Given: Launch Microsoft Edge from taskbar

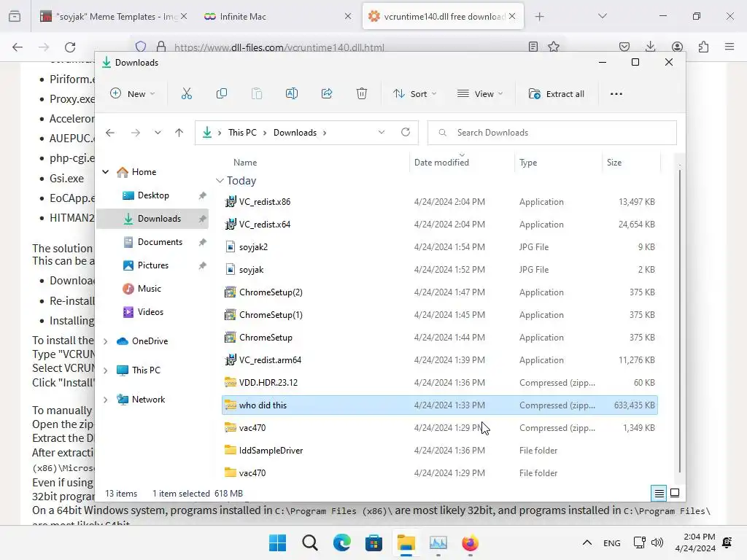Looking at the screenshot, I should coord(341,542).
